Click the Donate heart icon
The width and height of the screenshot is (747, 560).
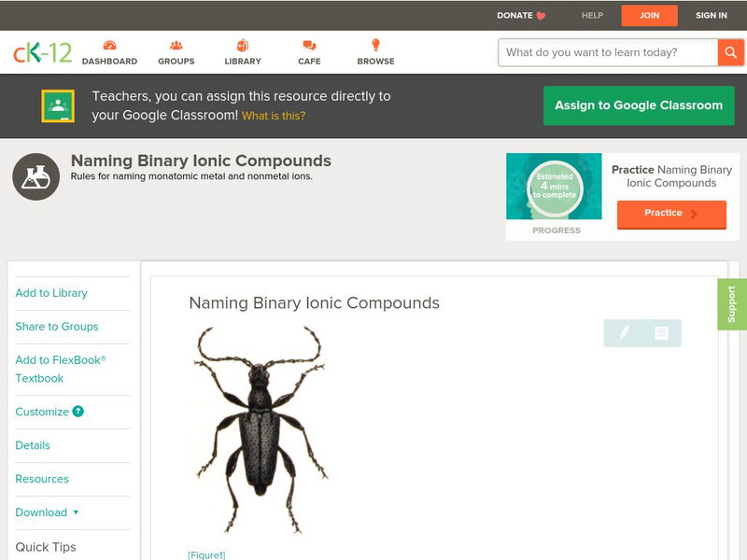tap(541, 16)
